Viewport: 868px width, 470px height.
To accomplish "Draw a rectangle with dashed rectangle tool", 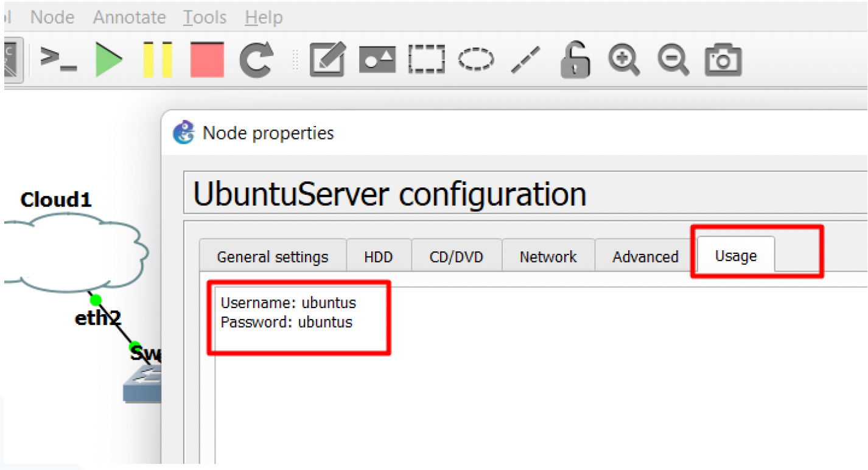I will click(x=426, y=60).
